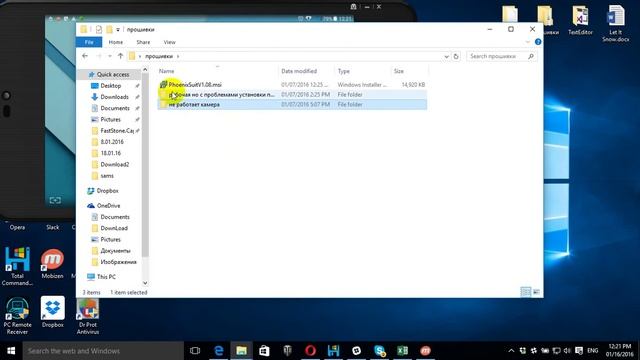Open Dropbox desktop shortcut
This screenshot has width=640, height=360.
pos(53,312)
